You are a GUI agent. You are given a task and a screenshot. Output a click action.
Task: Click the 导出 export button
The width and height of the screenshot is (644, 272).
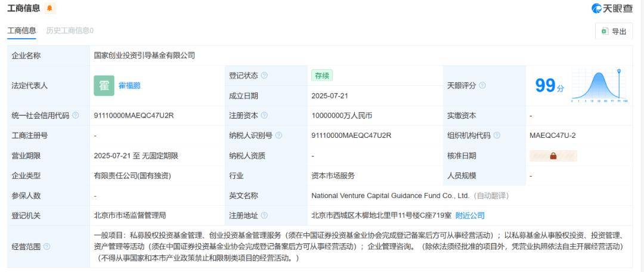point(614,31)
